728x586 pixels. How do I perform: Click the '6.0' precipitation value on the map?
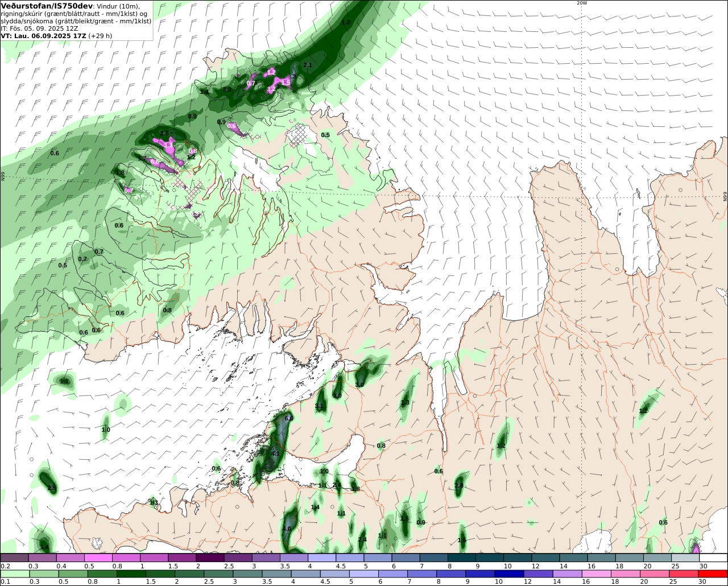288,419
